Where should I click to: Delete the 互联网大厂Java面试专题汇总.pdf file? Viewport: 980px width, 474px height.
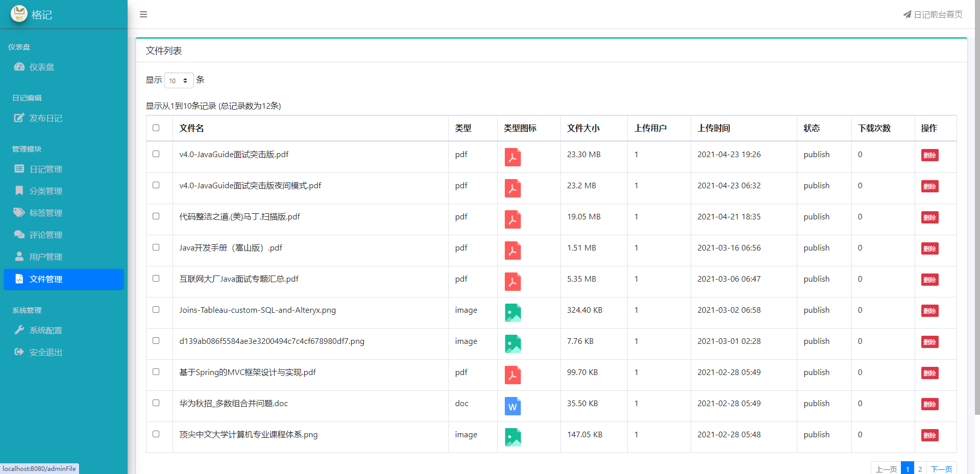click(929, 280)
